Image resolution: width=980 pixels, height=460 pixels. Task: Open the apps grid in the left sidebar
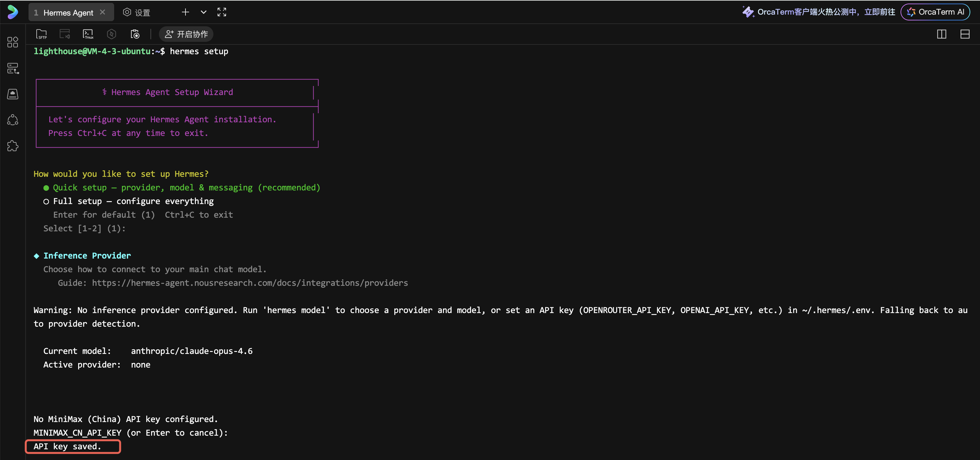[x=12, y=42]
